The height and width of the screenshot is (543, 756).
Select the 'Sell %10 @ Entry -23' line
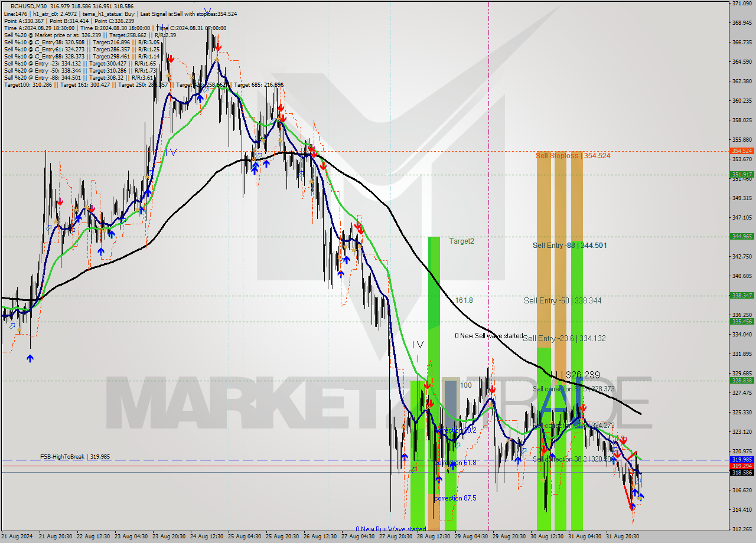(80, 63)
